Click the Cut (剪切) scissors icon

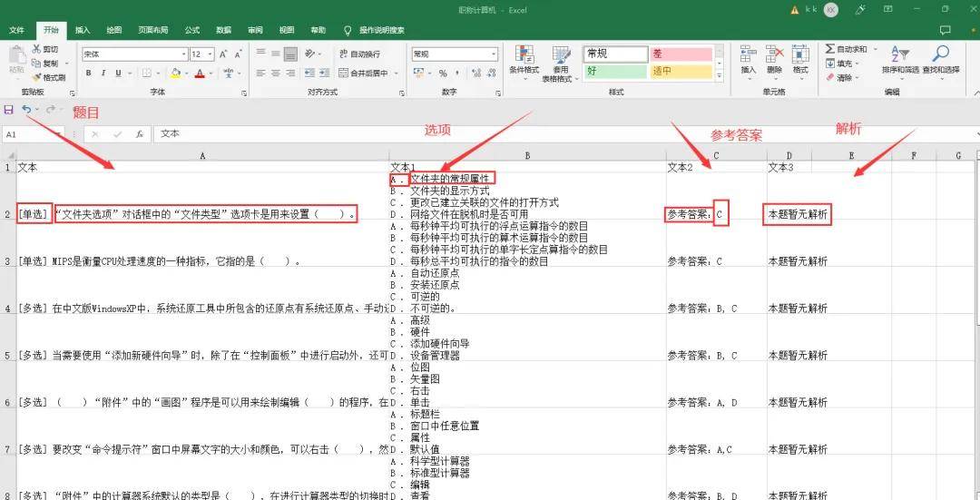click(36, 49)
